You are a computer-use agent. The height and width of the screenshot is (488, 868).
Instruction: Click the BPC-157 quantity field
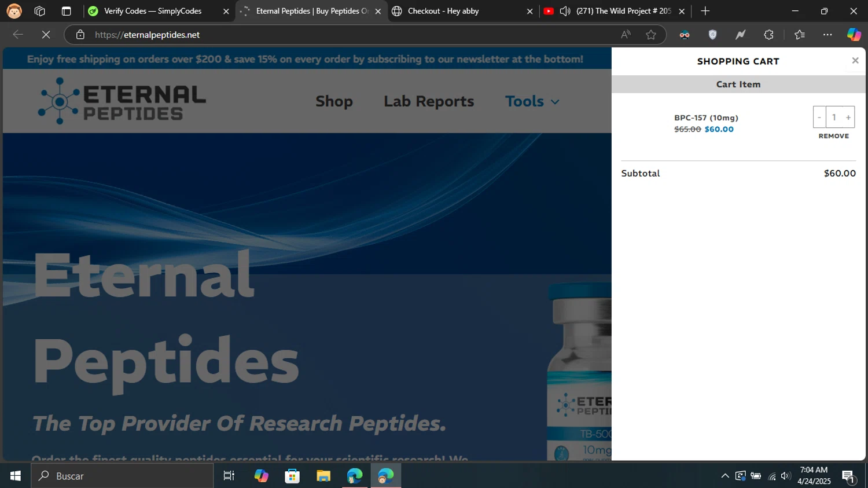[x=834, y=118]
